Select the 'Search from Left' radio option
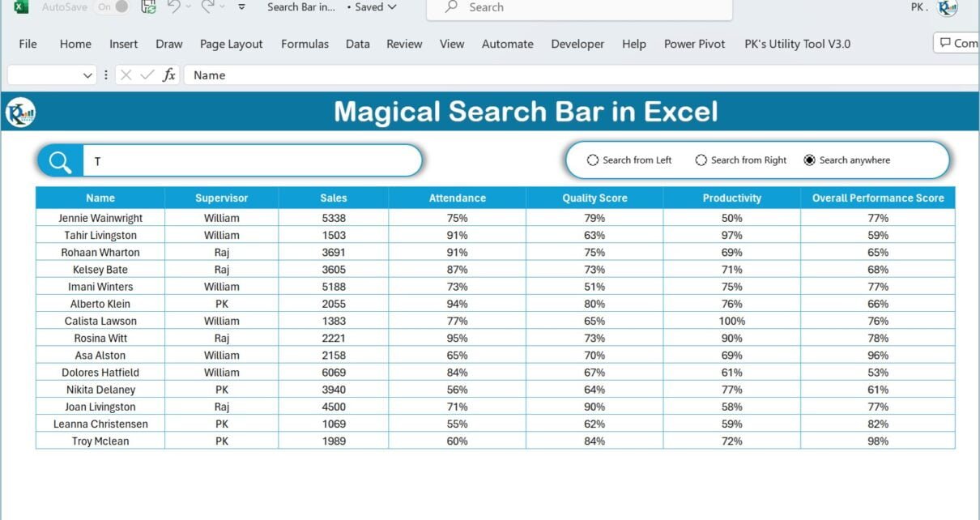Image resolution: width=980 pixels, height=520 pixels. 593,160
